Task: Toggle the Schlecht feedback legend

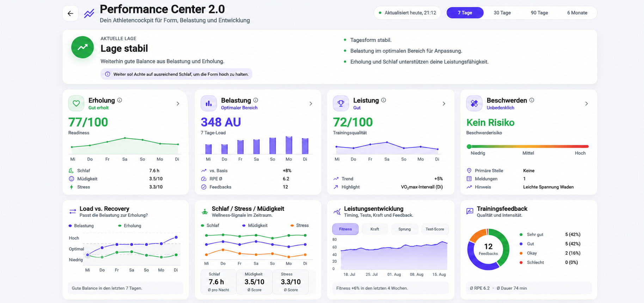Action: 532,263
